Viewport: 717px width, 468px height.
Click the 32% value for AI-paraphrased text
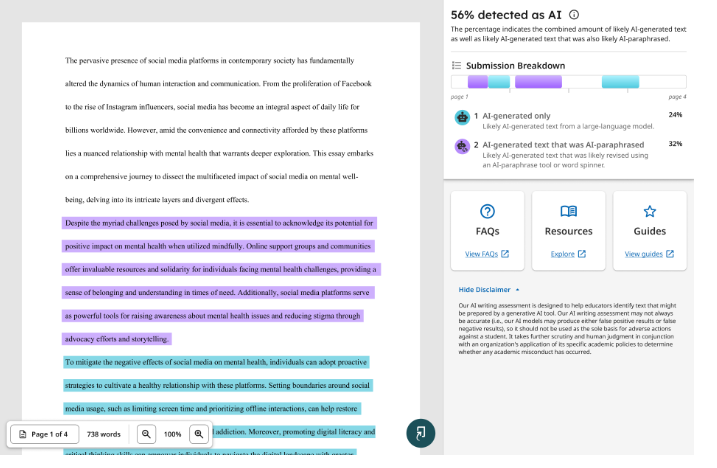click(675, 144)
